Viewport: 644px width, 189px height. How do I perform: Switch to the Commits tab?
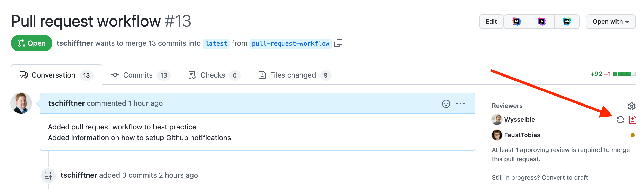[140, 75]
